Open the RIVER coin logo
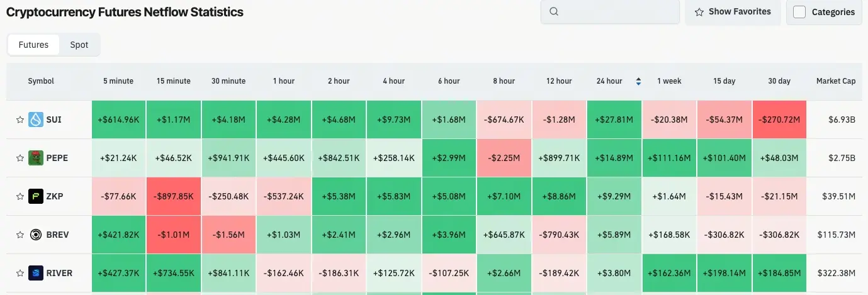868x295 pixels. coord(36,273)
